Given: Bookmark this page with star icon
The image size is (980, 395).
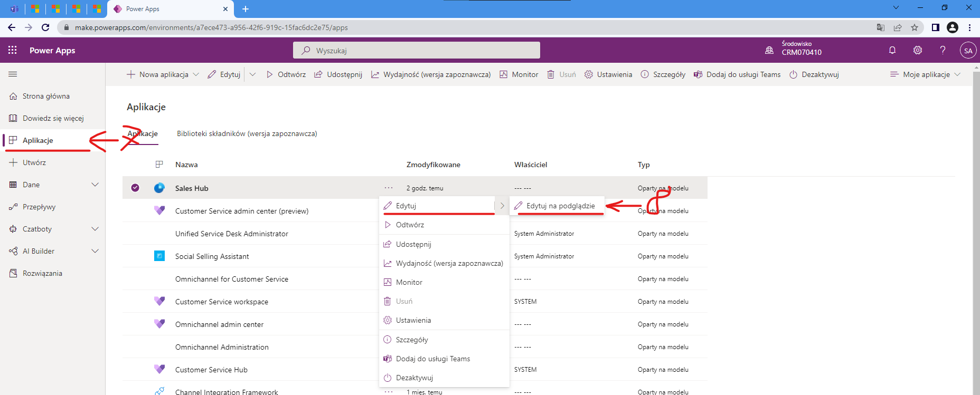Looking at the screenshot, I should coord(915,27).
